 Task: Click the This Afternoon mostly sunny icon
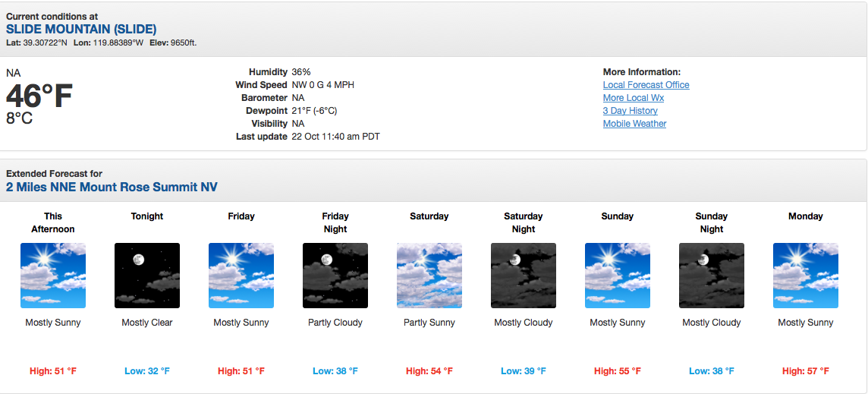53,276
